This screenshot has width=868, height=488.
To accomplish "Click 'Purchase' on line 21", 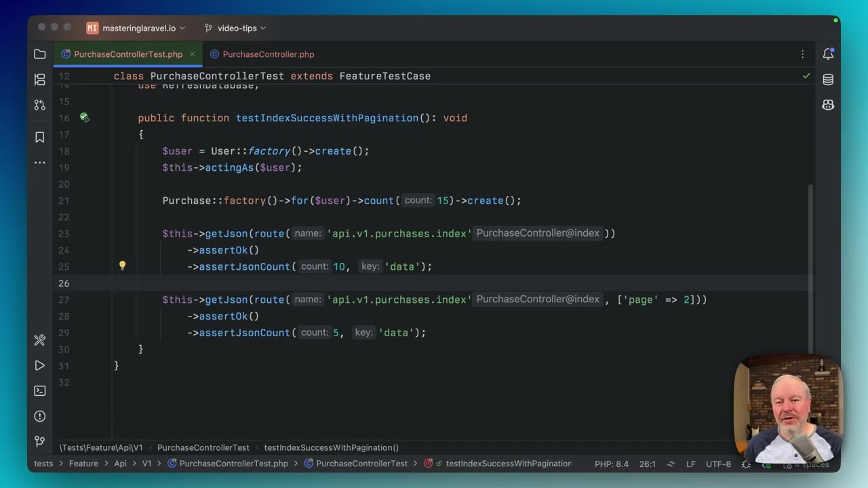I will point(186,201).
